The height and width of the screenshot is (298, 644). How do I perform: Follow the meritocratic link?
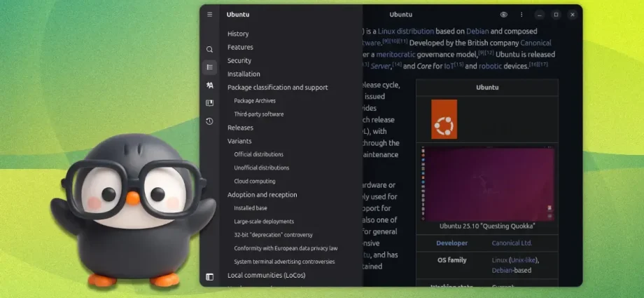(395, 54)
